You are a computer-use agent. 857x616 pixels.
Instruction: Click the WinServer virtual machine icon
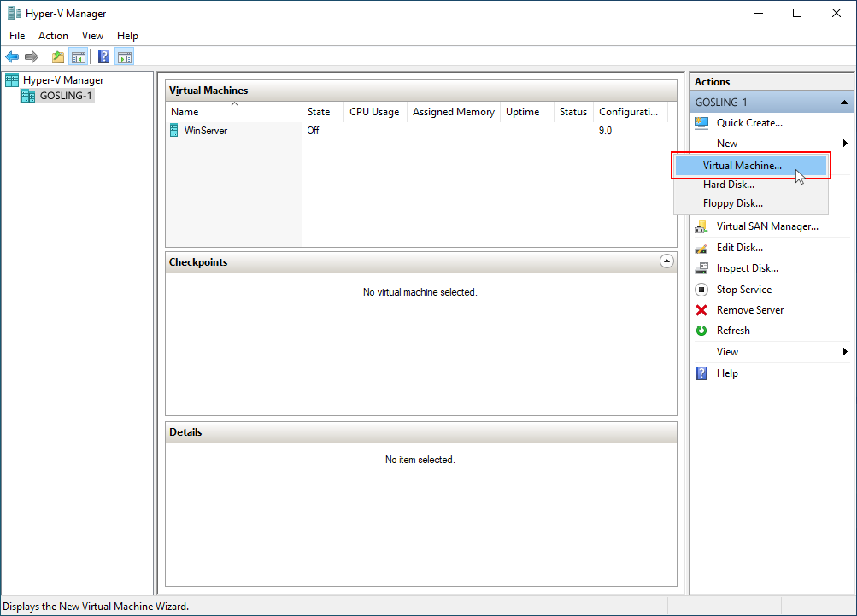tap(174, 130)
